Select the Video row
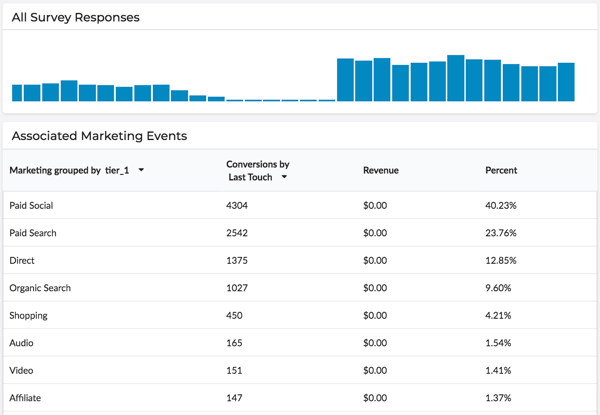 pos(300,371)
